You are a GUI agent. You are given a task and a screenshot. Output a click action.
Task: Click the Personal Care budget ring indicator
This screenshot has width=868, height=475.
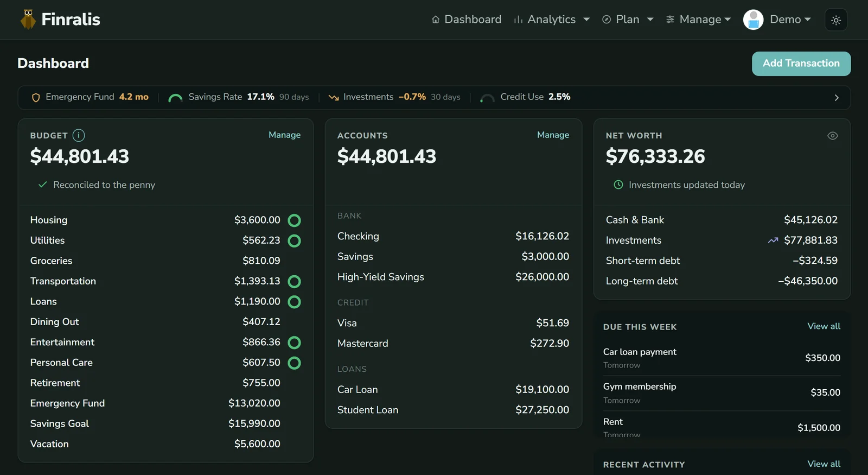294,363
